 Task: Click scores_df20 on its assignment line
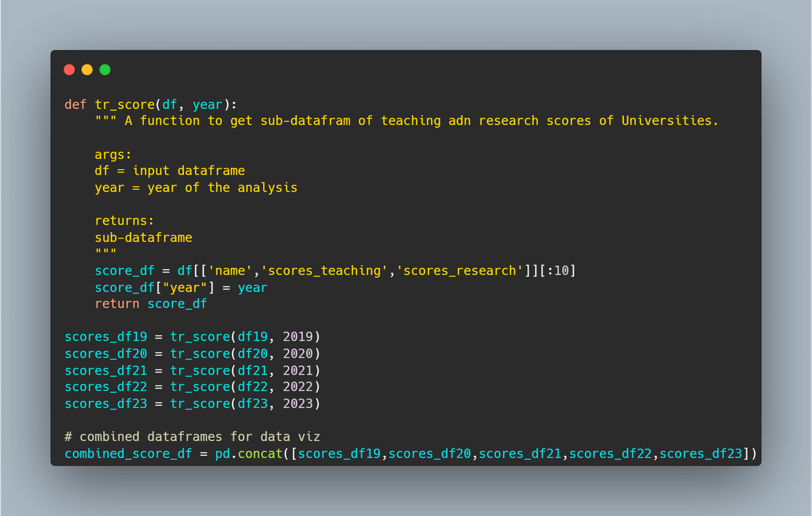point(106,354)
